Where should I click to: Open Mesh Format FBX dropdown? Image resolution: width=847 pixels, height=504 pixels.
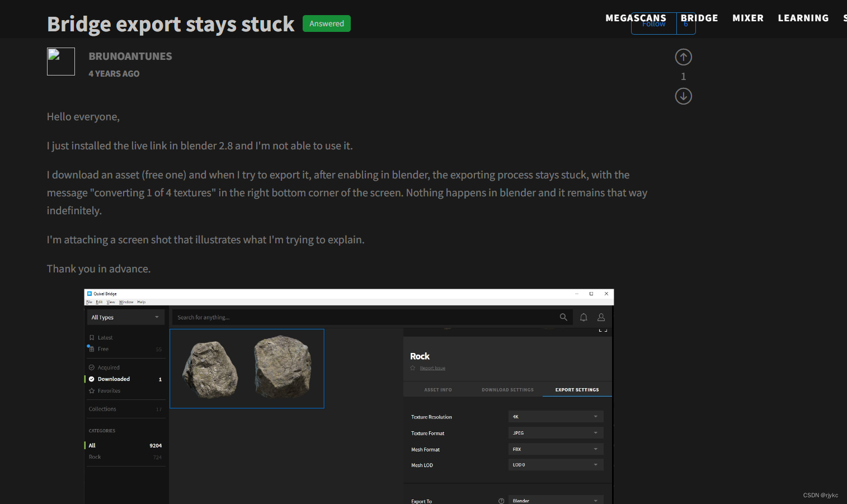[x=556, y=449]
